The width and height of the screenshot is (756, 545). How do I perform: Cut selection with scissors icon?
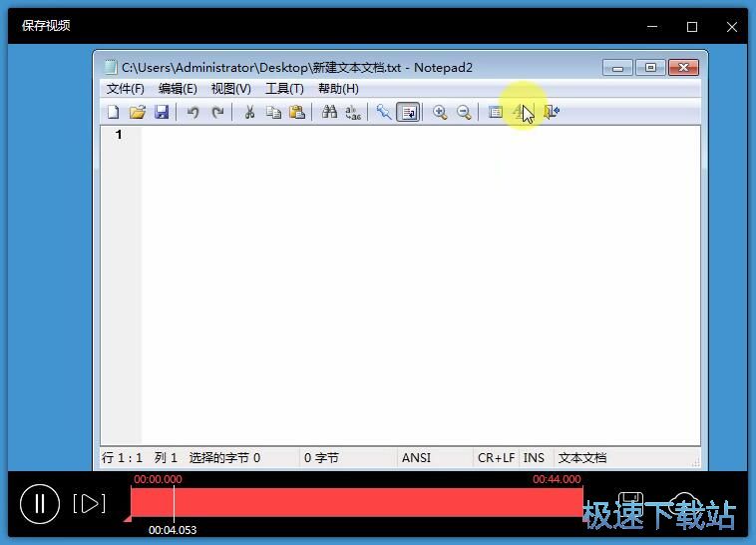point(249,112)
